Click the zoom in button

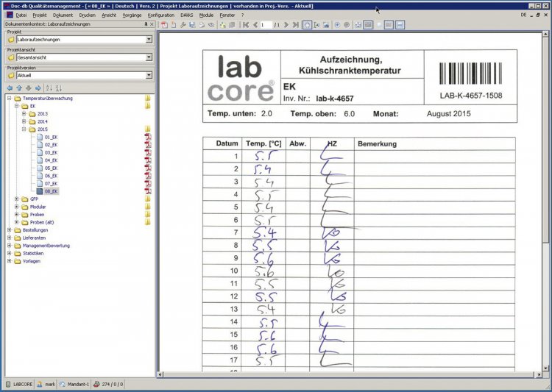pyautogui.click(x=337, y=24)
